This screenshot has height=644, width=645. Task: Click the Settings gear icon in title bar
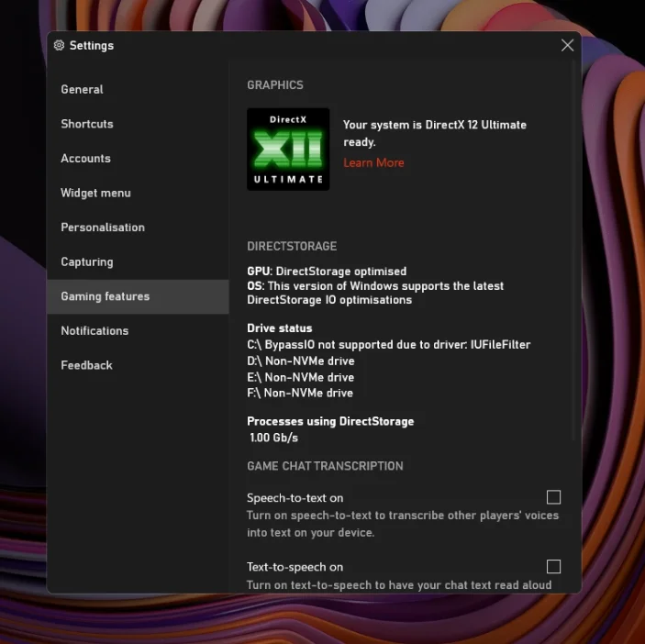click(x=60, y=45)
